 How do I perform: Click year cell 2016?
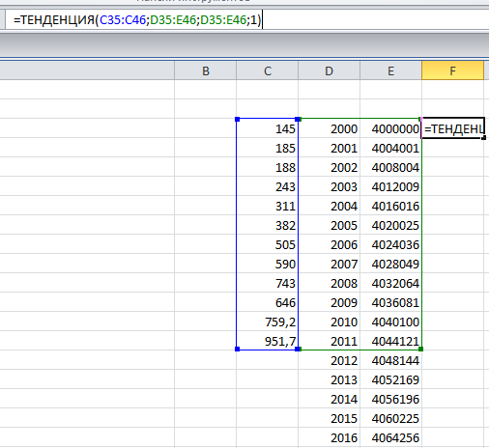point(329,437)
